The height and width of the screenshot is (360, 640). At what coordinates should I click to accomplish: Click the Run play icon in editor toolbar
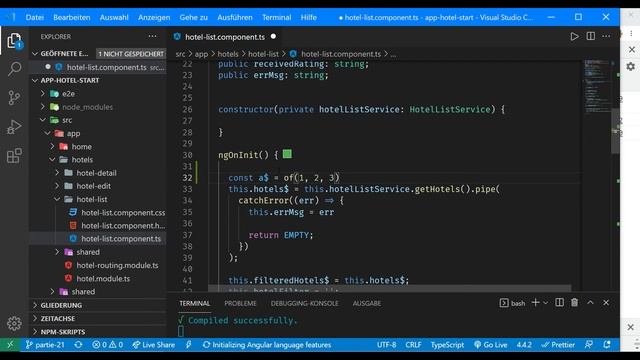pos(574,36)
